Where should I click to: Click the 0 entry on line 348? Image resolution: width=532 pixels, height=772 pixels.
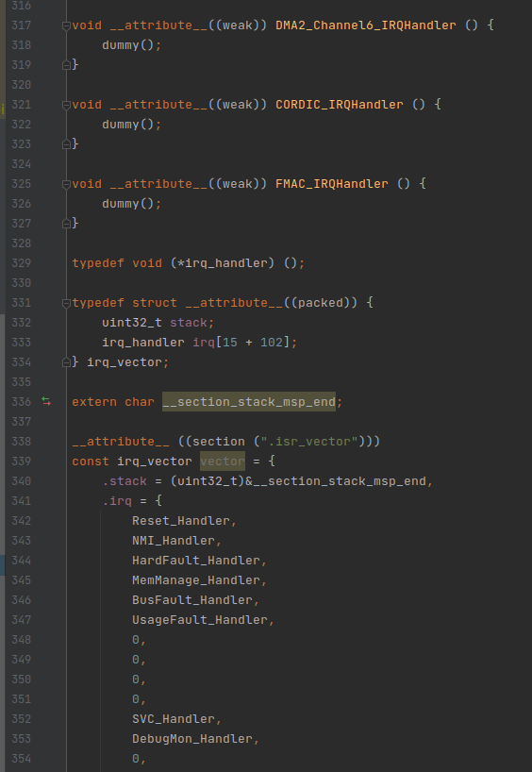tap(136, 640)
